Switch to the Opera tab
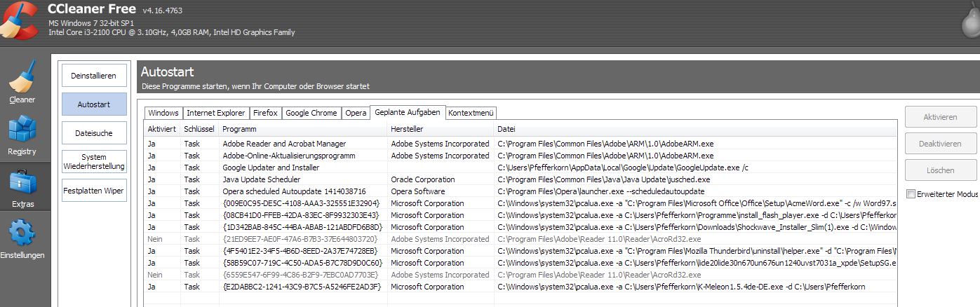The width and height of the screenshot is (980, 307). (356, 113)
